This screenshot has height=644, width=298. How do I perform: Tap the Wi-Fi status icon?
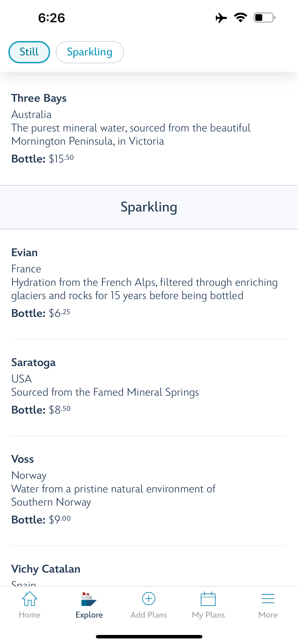pos(240,18)
